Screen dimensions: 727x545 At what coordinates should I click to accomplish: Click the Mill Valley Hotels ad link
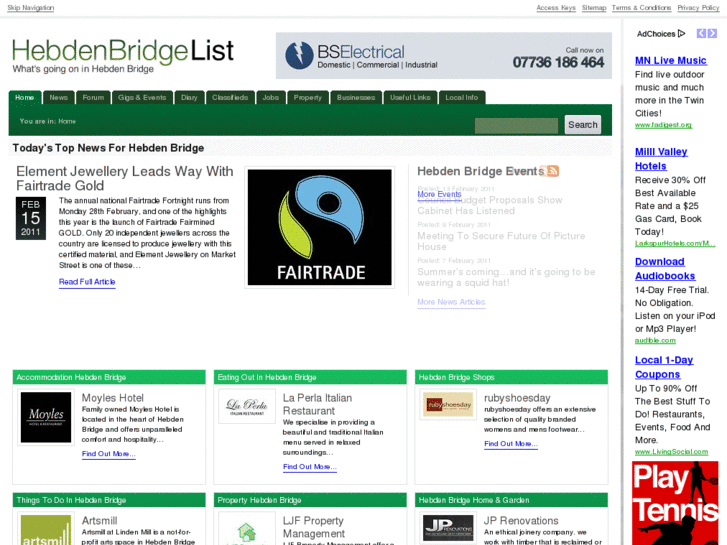(661, 159)
